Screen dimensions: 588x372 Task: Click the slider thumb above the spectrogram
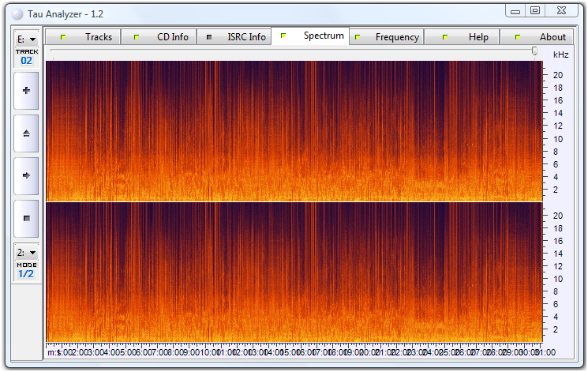coord(535,51)
